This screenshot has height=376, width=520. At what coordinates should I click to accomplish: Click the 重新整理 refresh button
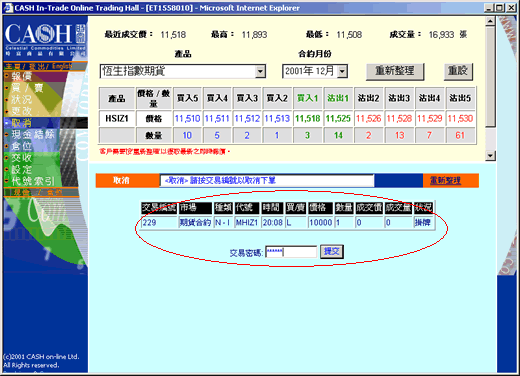coord(395,71)
